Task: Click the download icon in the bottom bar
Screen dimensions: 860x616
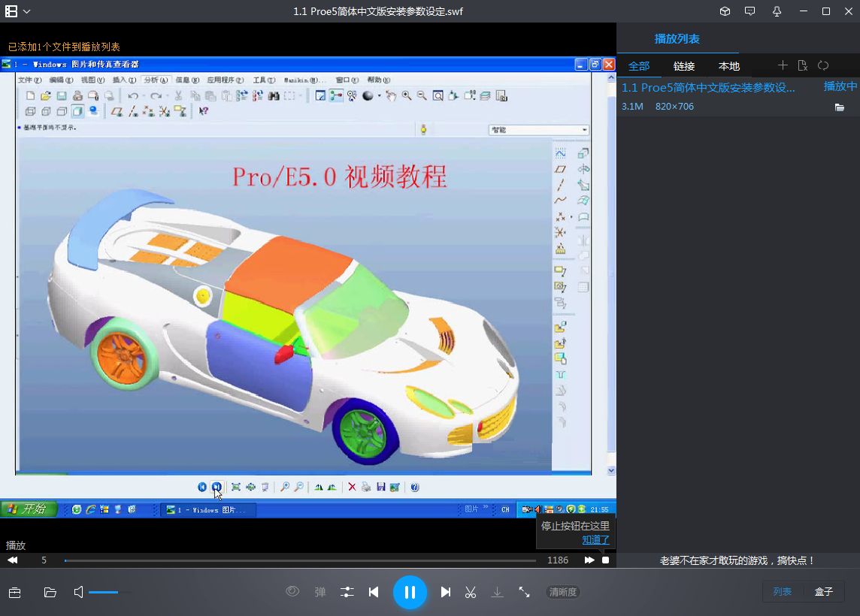Action: tap(497, 592)
